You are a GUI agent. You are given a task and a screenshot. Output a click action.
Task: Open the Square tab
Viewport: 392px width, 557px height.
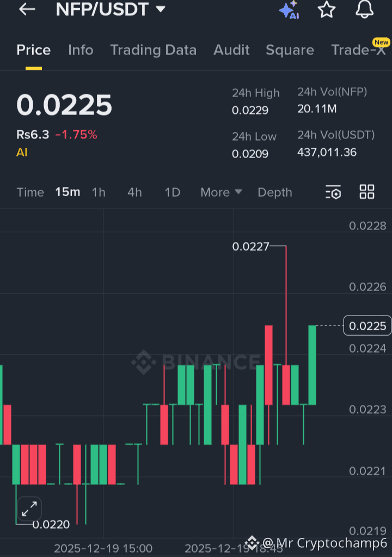(290, 50)
